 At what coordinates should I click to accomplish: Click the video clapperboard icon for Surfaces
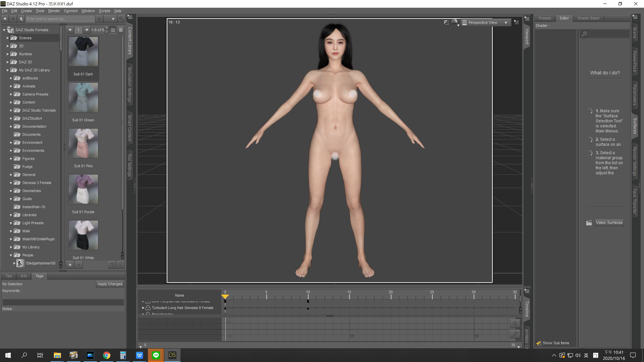click(589, 223)
